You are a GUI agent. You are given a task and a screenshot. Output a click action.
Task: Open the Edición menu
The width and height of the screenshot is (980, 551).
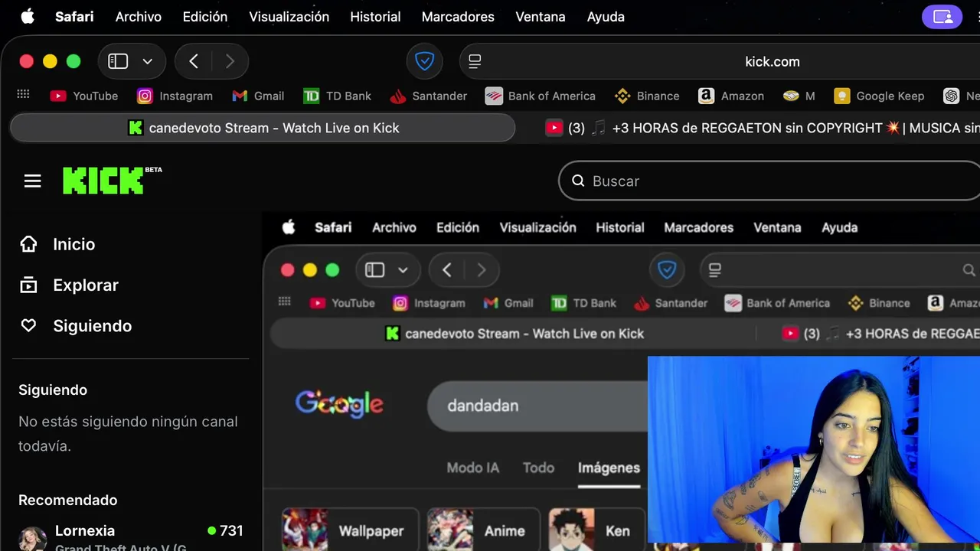(205, 16)
